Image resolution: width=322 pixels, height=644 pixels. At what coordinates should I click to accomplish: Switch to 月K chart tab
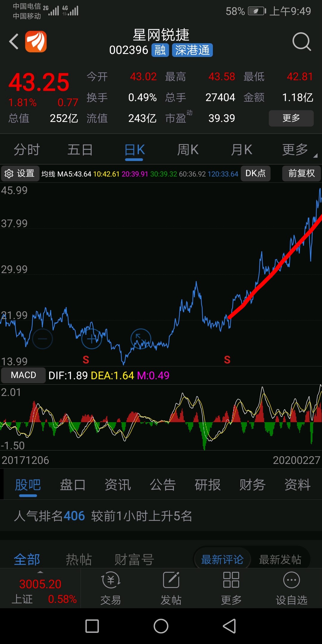click(x=241, y=150)
